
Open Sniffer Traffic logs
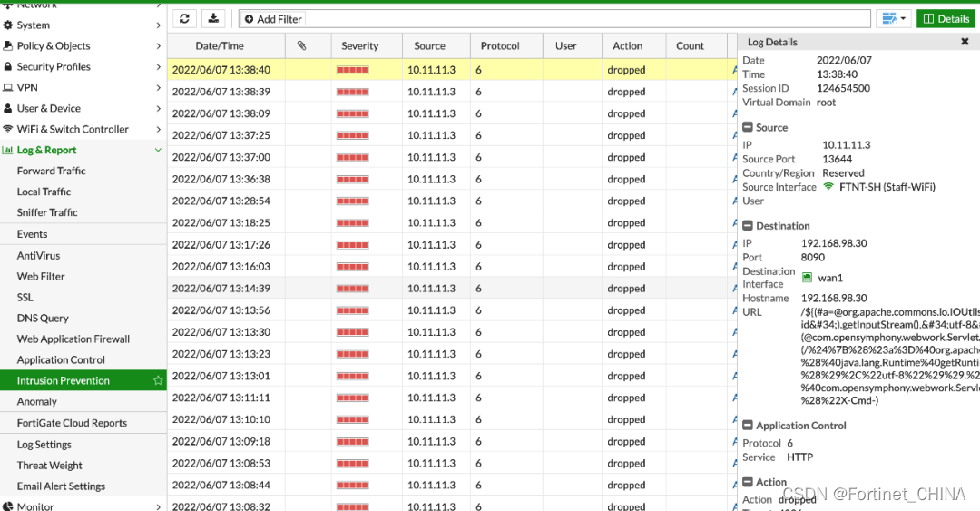pos(47,212)
